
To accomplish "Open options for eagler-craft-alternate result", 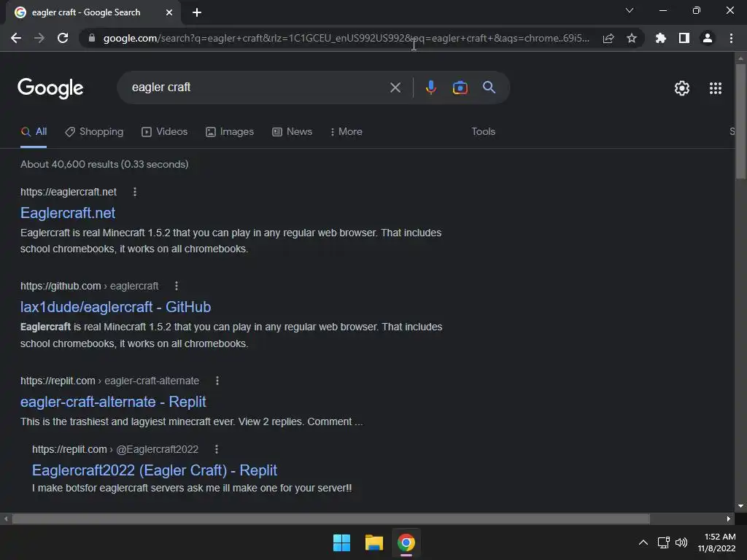I will pos(217,381).
